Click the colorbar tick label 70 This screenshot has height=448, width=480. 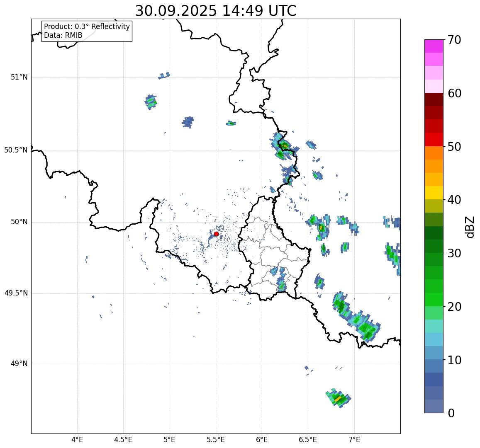454,40
